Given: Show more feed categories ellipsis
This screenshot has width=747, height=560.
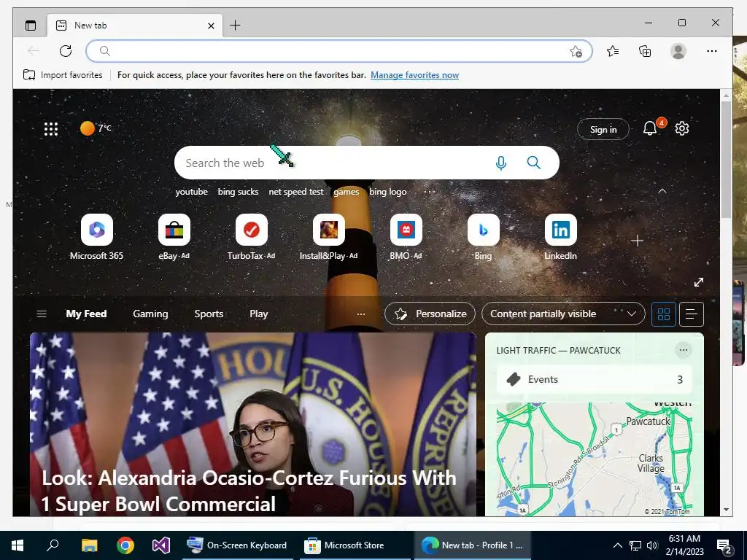Looking at the screenshot, I should coord(361,314).
